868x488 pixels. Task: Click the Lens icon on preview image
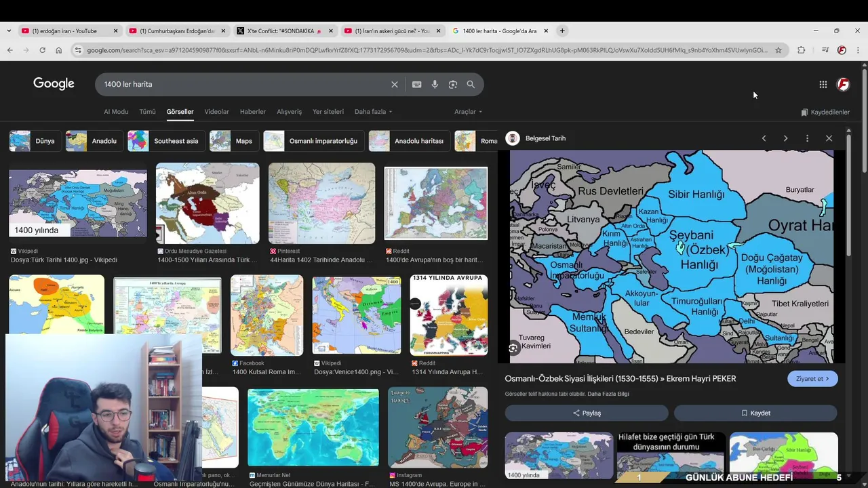[513, 348]
